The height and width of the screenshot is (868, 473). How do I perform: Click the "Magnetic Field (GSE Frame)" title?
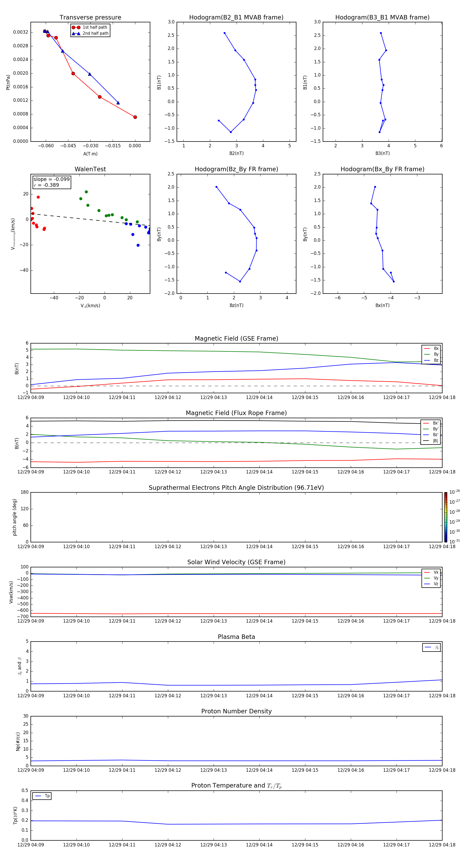tap(236, 339)
